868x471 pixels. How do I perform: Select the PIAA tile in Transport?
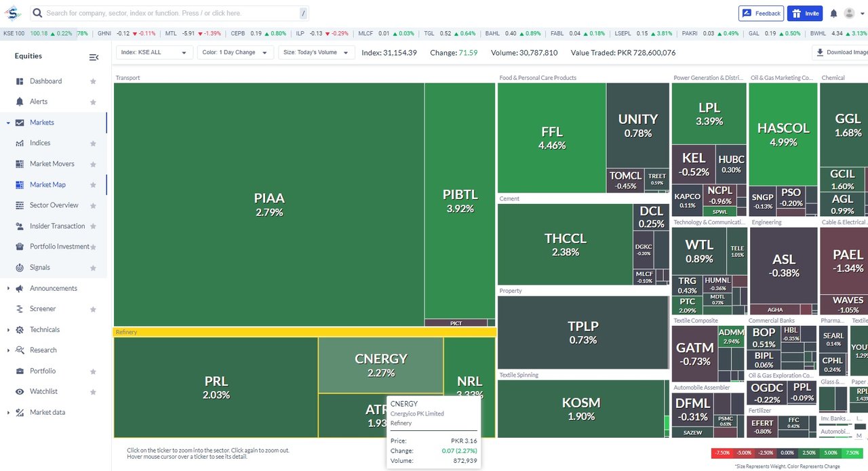(269, 205)
